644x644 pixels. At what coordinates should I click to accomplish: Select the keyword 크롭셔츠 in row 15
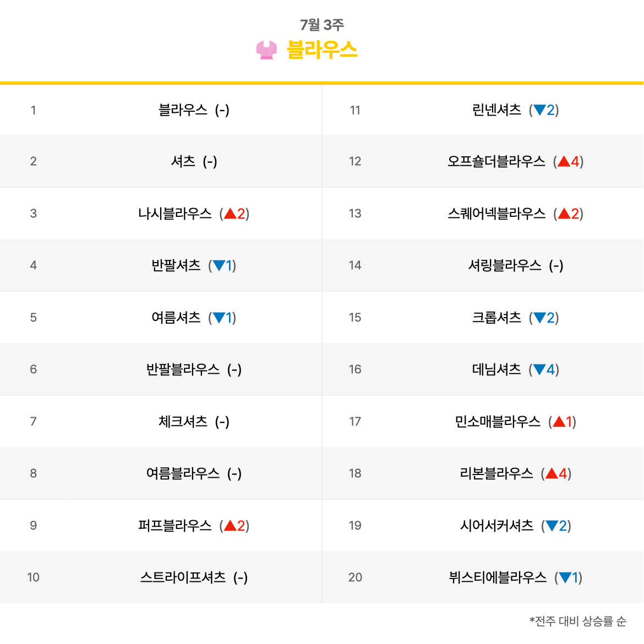coord(496,318)
